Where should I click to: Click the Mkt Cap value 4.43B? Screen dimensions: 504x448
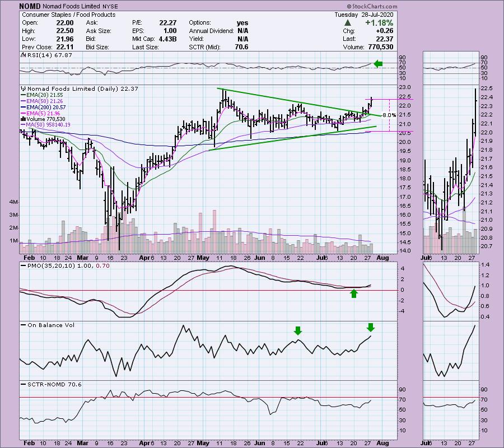(x=167, y=39)
